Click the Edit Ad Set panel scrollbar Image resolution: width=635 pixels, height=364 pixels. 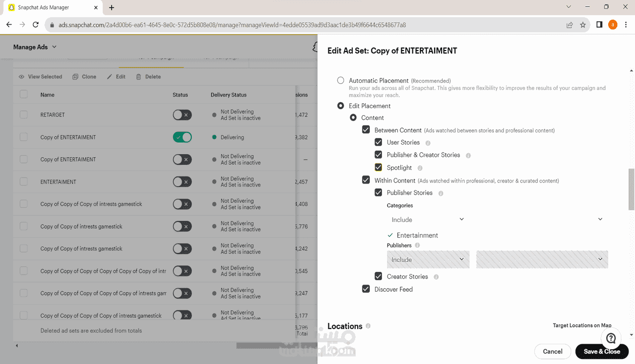point(631,189)
